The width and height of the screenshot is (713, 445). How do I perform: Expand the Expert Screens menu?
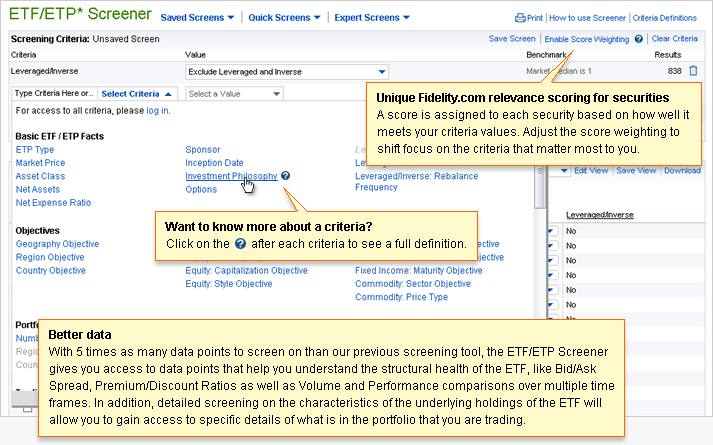click(x=373, y=18)
